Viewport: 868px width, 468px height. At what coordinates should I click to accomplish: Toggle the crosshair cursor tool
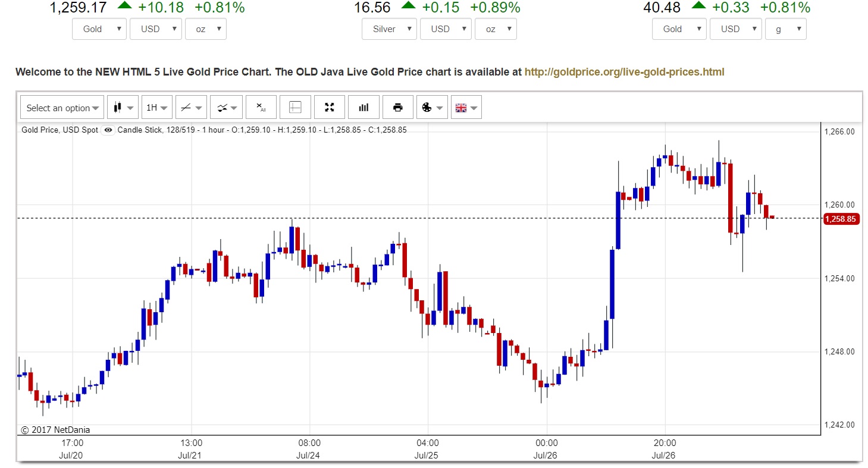(x=295, y=108)
